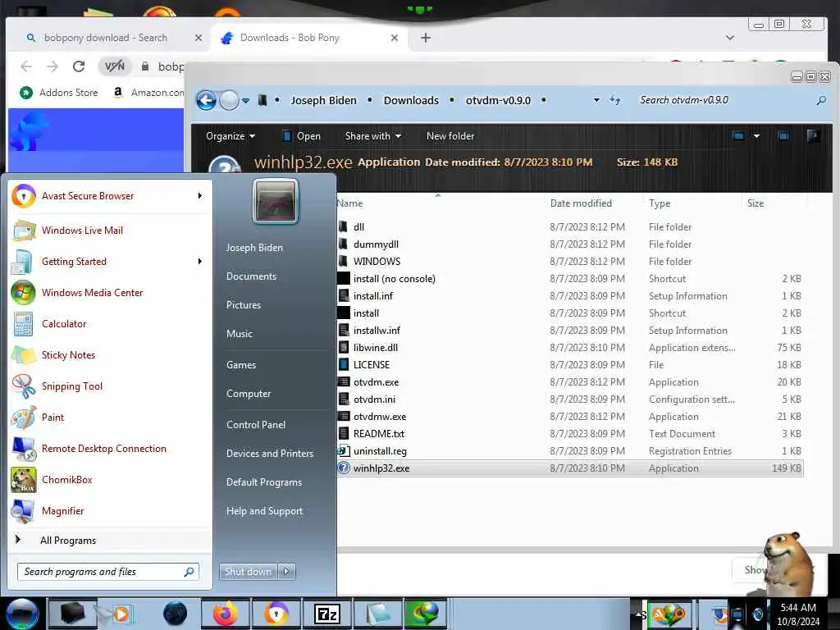840x630 pixels.
Task: Open the Organize menu
Action: 231,136
